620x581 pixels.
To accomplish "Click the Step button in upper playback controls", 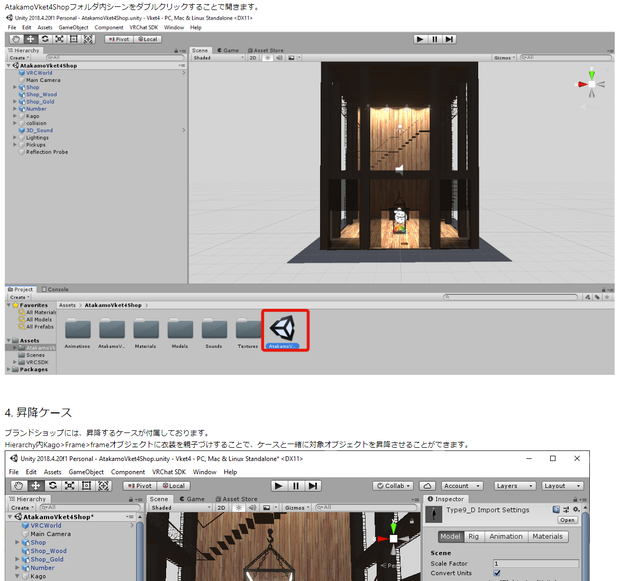I will pos(449,39).
